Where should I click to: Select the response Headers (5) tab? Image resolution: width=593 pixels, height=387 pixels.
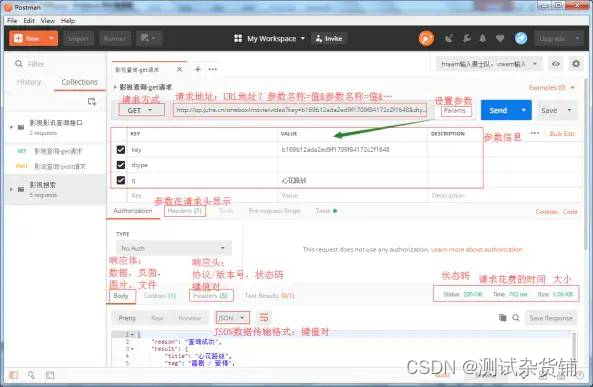point(211,296)
